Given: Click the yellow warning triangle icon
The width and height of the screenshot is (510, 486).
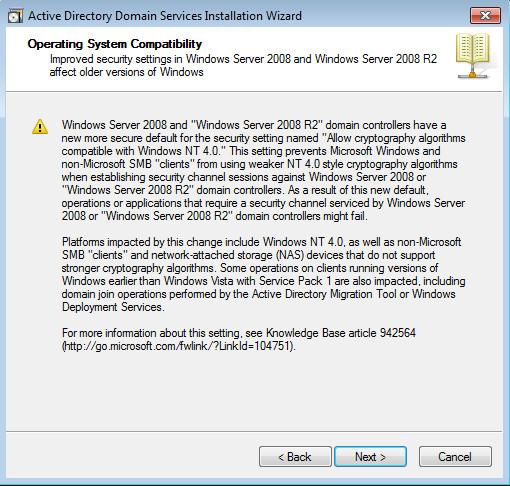Looking at the screenshot, I should tap(40, 127).
